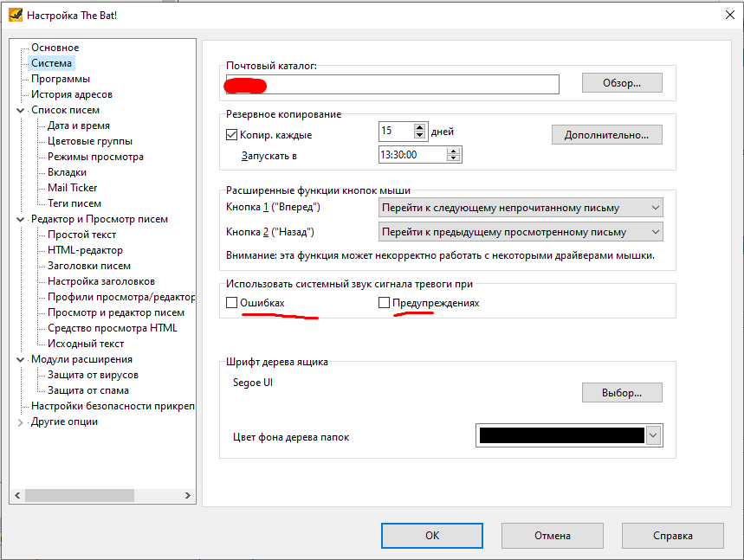Image resolution: width=744 pixels, height=560 pixels.
Task: Increase Запускать в time with up arrow
Action: click(x=454, y=151)
